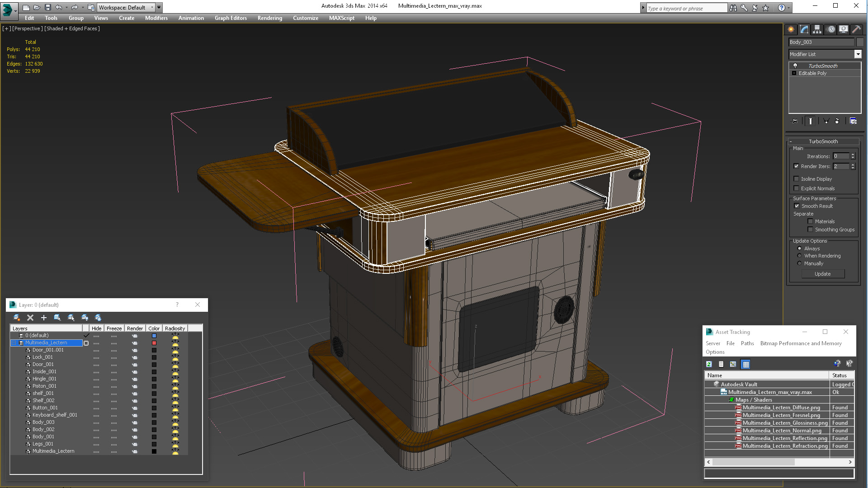Click the Shaded + Edged Faces viewport label
Screen dimensions: 868x488
[x=72, y=28]
